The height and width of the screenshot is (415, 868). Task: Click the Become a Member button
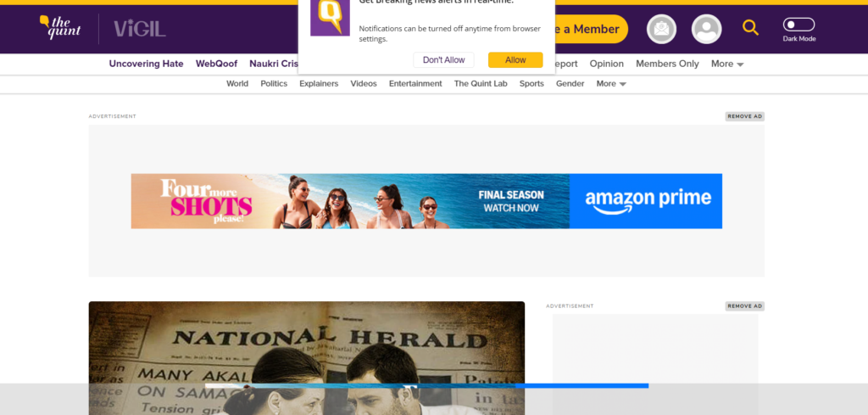(x=591, y=29)
